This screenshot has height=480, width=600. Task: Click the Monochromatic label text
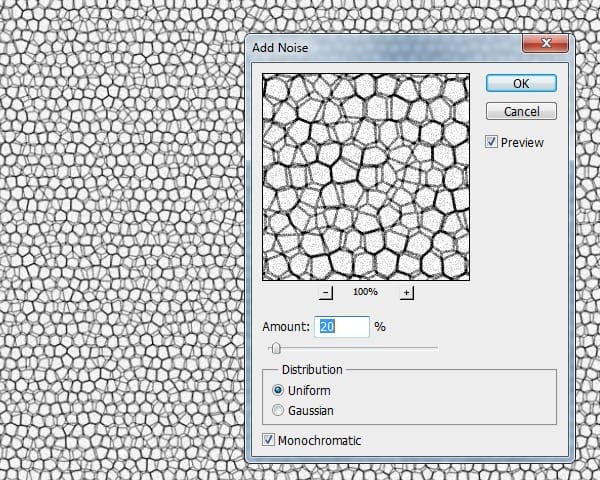click(319, 440)
